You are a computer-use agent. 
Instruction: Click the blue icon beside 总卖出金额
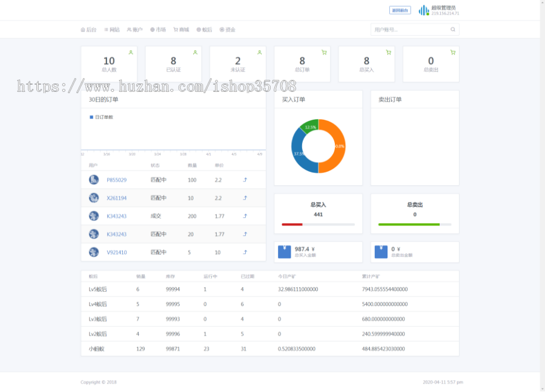[381, 252]
